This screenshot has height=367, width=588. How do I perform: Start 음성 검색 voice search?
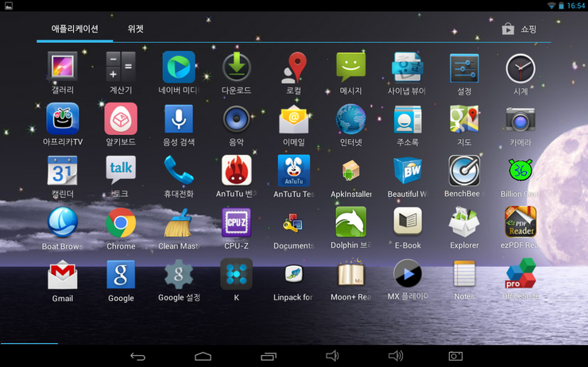tap(179, 119)
